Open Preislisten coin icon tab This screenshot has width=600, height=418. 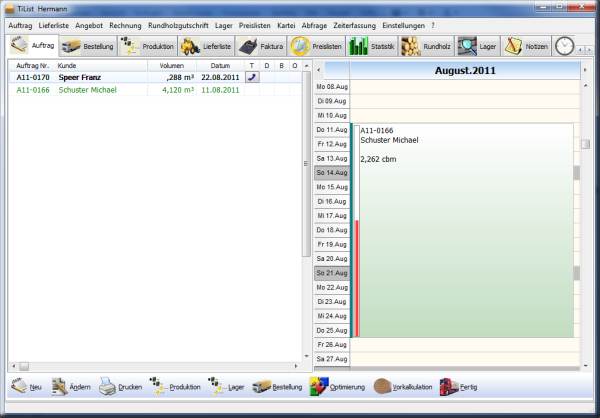pos(316,46)
